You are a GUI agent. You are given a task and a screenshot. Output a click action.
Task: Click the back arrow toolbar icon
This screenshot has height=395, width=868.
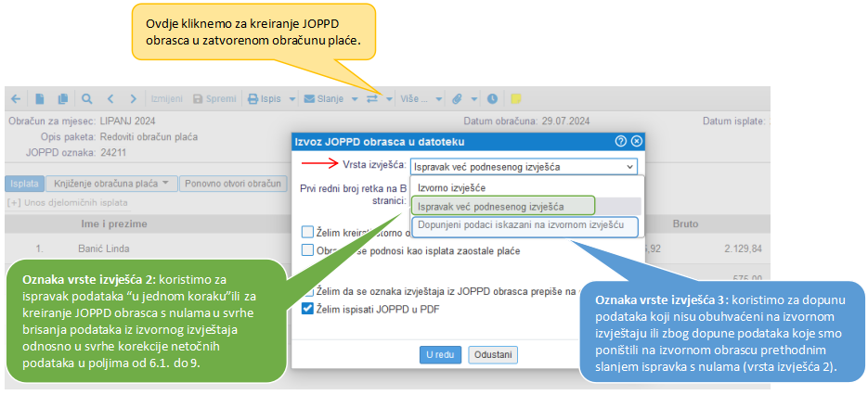(16, 99)
